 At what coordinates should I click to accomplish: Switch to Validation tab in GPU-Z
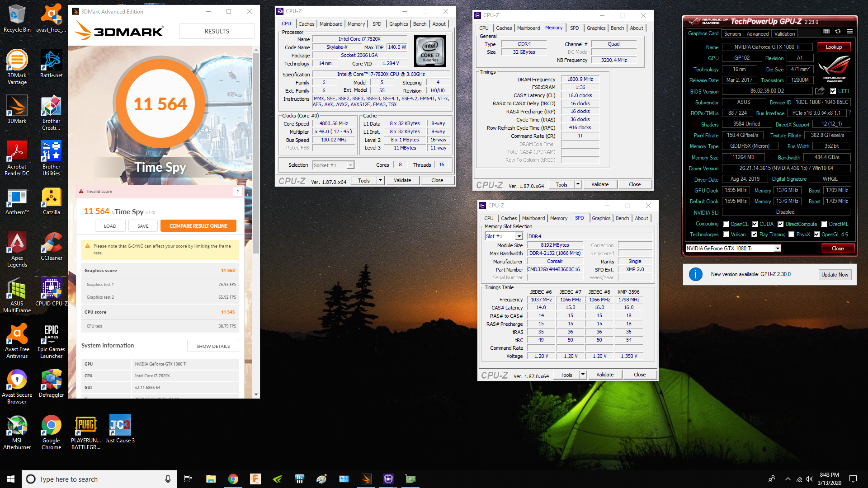pos(784,34)
